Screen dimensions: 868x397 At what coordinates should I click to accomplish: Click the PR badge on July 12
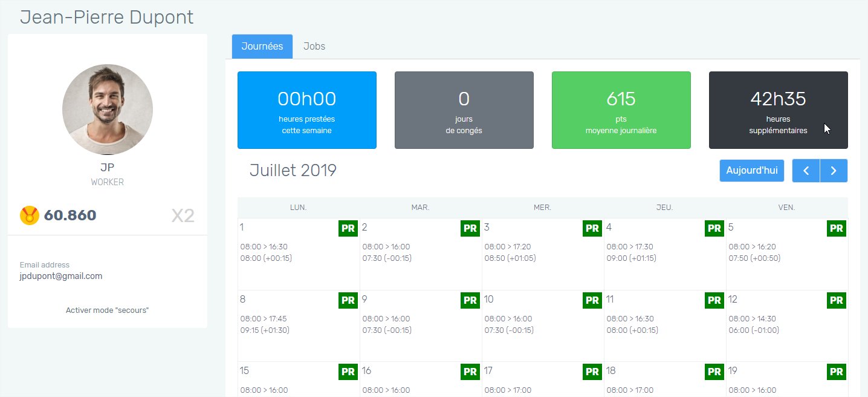tap(836, 300)
